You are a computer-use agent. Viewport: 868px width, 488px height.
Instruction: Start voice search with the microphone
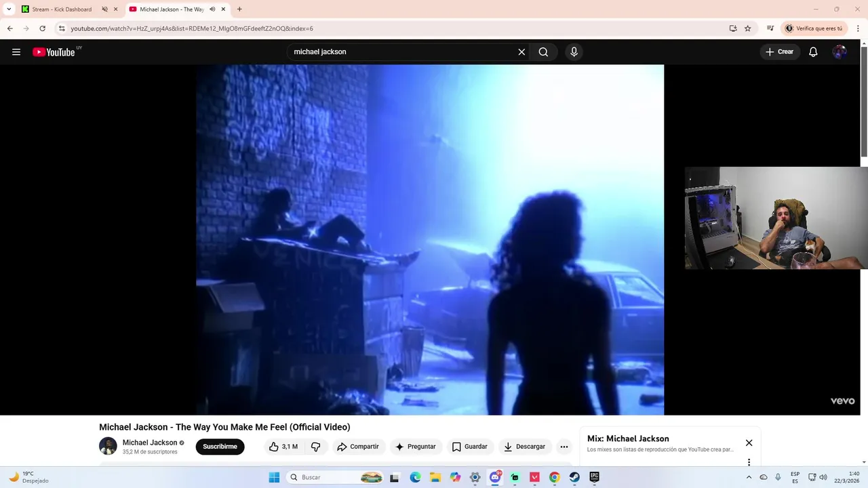pos(574,52)
